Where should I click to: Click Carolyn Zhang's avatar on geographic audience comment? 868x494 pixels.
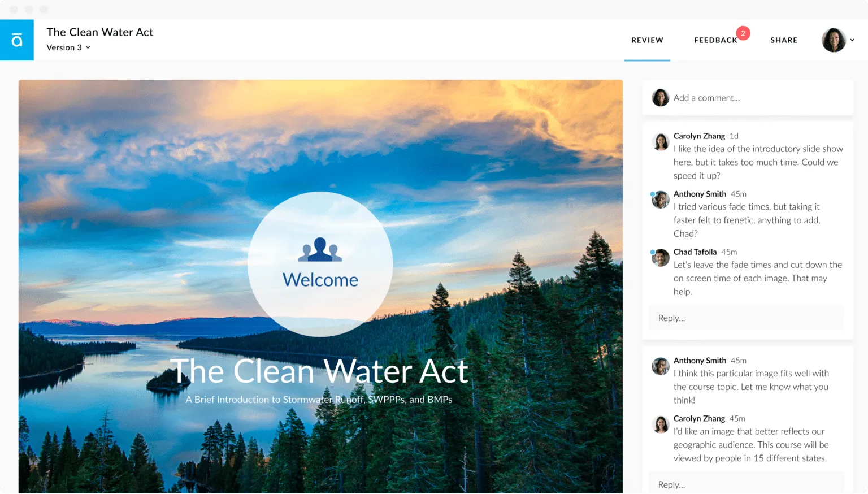(661, 424)
